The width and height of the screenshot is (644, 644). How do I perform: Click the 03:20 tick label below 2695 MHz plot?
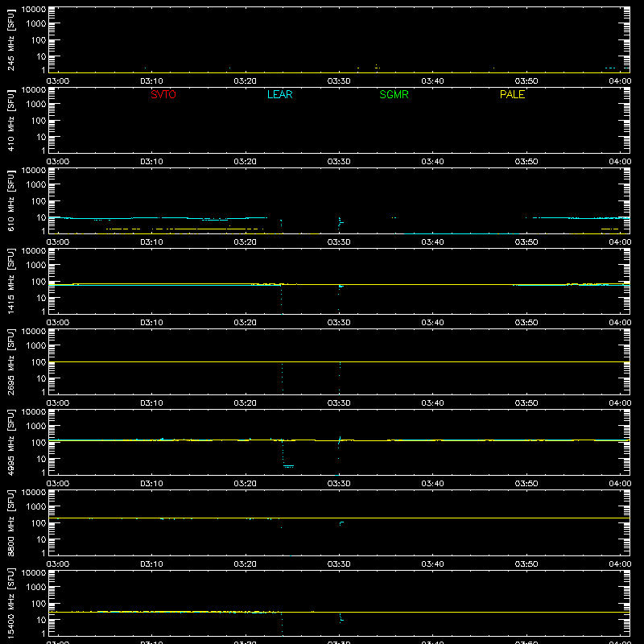pos(246,403)
